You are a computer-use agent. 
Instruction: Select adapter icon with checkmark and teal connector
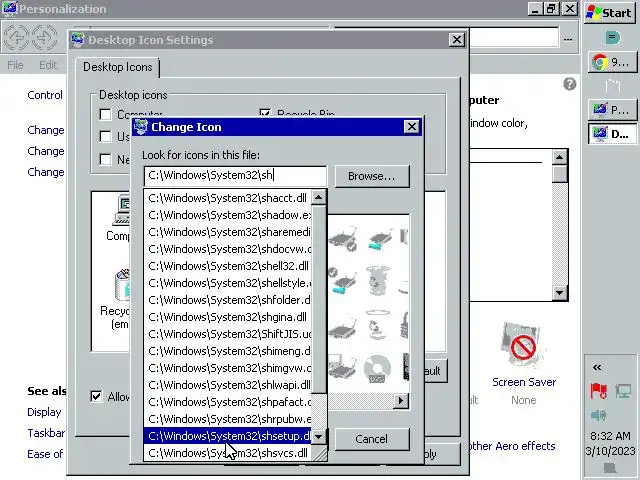click(x=343, y=281)
